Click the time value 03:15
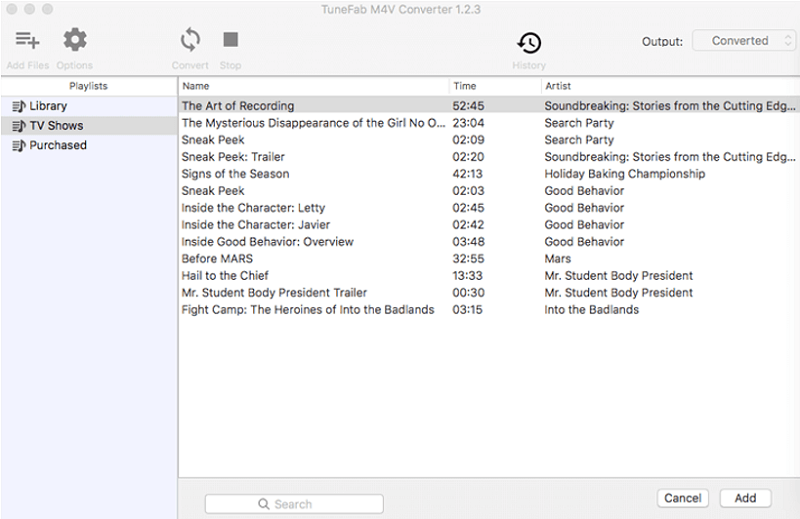 [467, 309]
